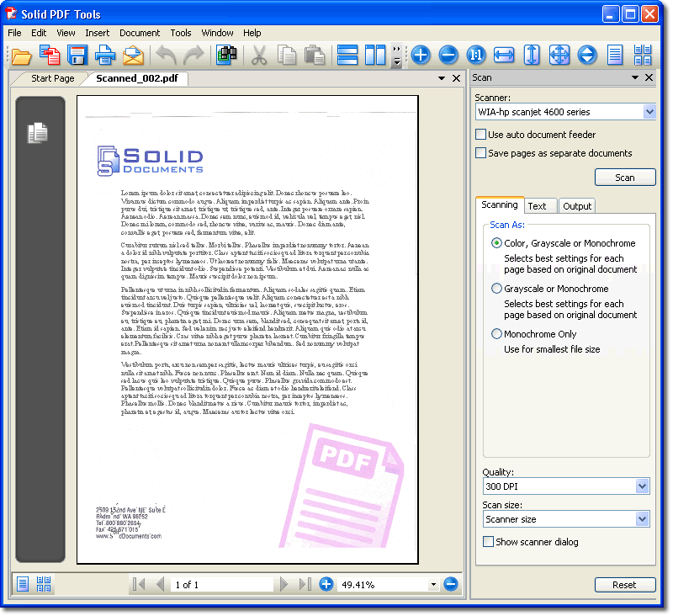
Task: Click the Print icon in toolbar
Action: click(105, 56)
